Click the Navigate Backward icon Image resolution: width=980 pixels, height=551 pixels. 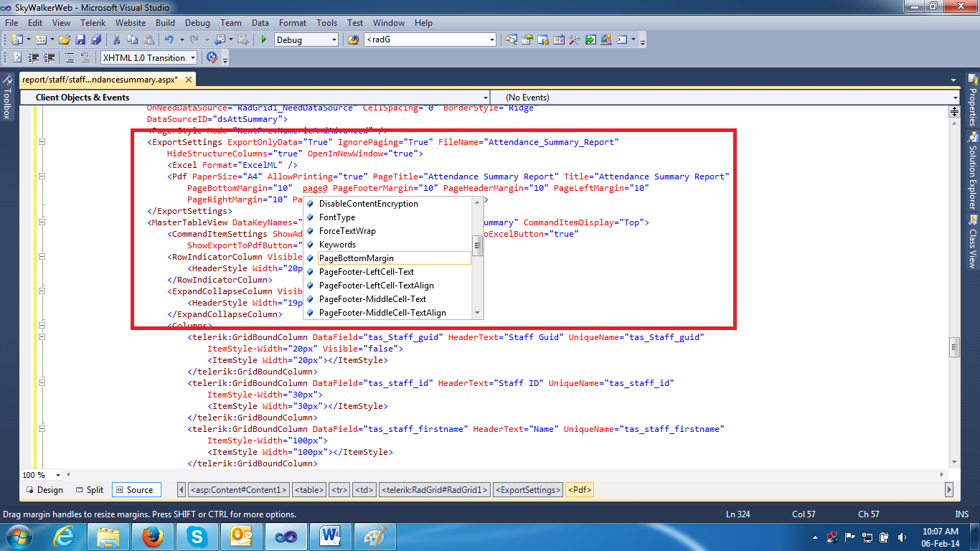220,39
